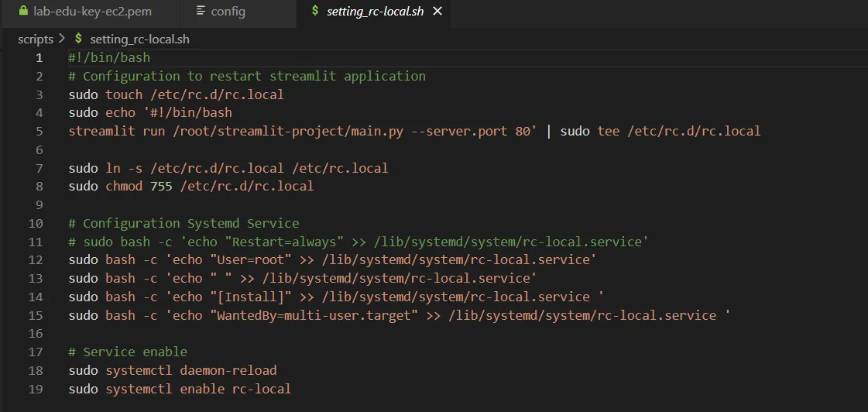
Task: Click the "User=root" string on line 12
Action: coord(251,260)
